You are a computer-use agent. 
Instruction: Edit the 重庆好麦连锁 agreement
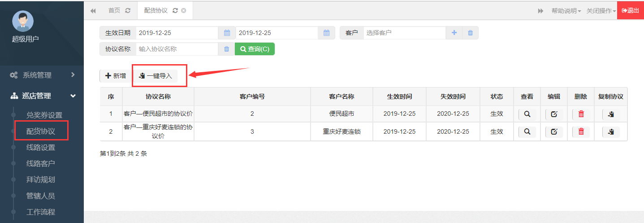tap(554, 132)
